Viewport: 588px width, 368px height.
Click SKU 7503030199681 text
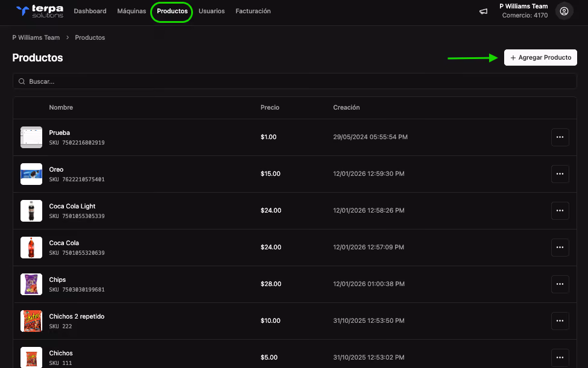[x=77, y=289]
